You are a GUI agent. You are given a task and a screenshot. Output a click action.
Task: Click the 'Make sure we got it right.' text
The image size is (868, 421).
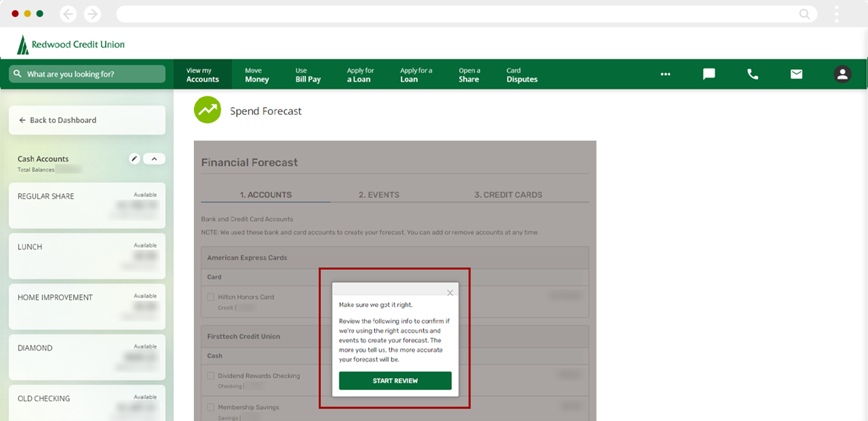coord(376,305)
